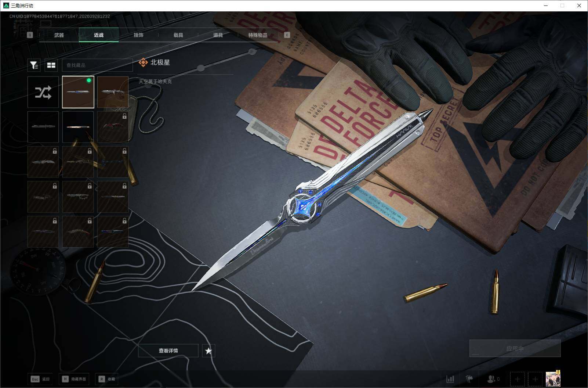Click the 天空属于哈夫克 description text
Viewport: 588px width, 388px height.
tap(155, 81)
